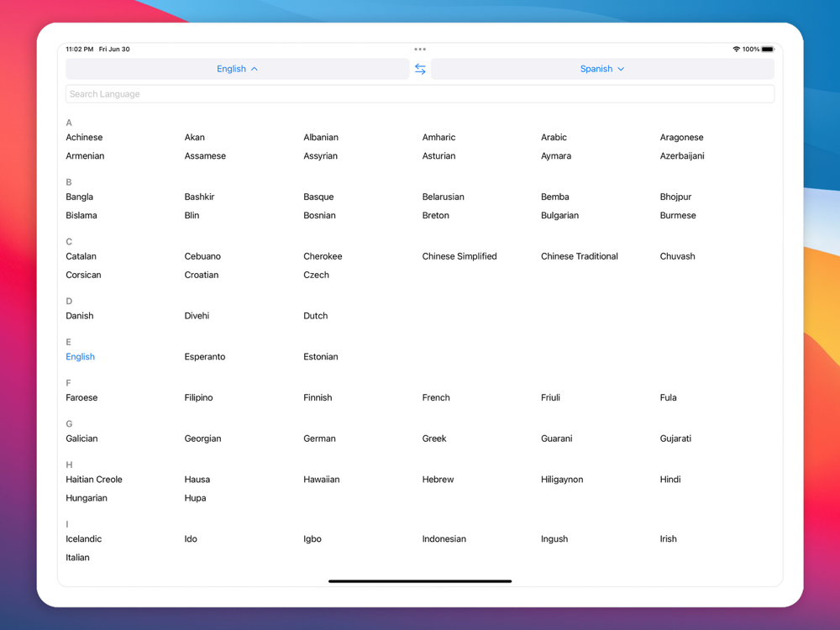Viewport: 840px width, 630px height.
Task: Choose Galician language
Action: (81, 438)
